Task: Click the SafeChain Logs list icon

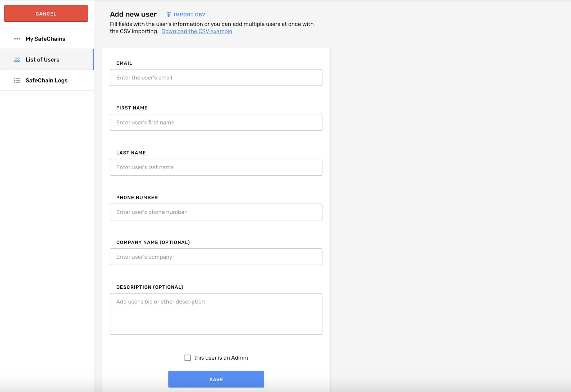Action: tap(17, 80)
